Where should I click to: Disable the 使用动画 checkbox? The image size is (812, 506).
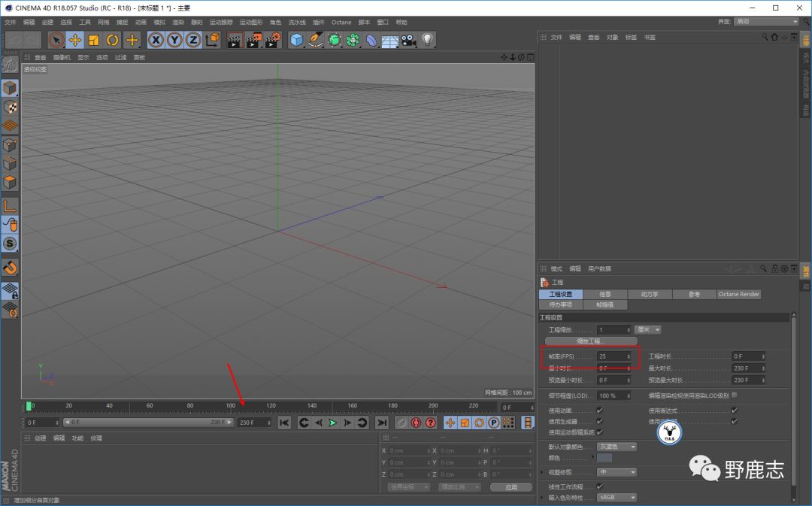click(599, 411)
